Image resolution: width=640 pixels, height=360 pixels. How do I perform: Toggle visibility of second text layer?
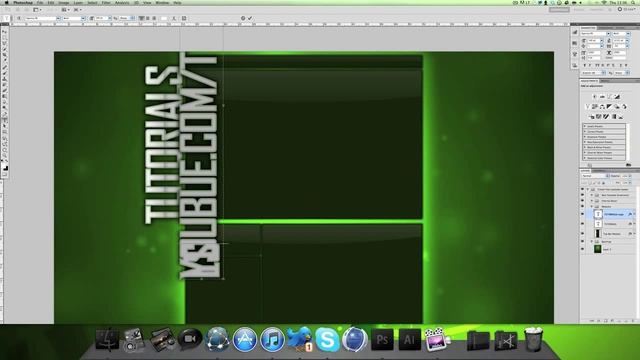pyautogui.click(x=582, y=224)
